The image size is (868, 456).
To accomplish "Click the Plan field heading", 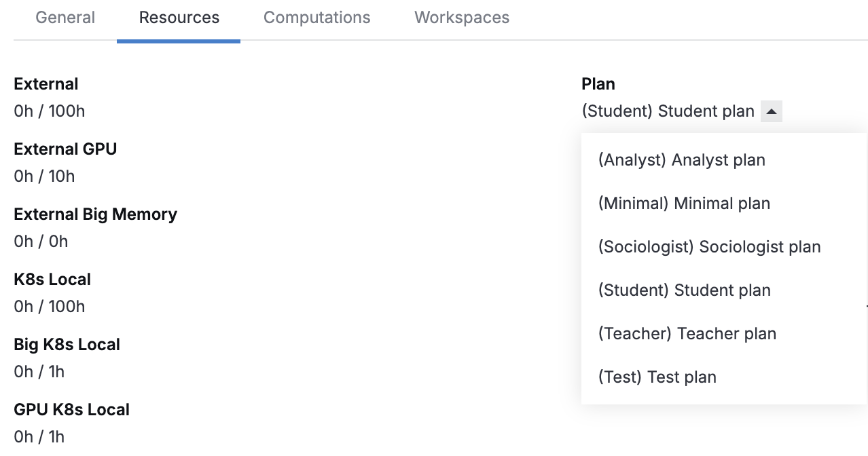I will [598, 83].
